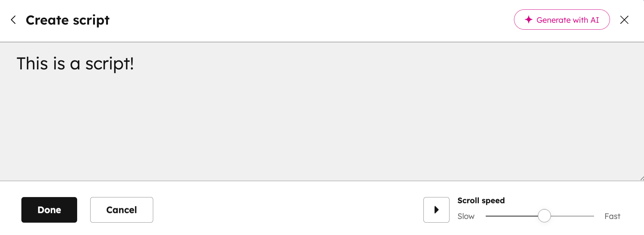
Task: Click the Done button
Action: click(x=49, y=210)
